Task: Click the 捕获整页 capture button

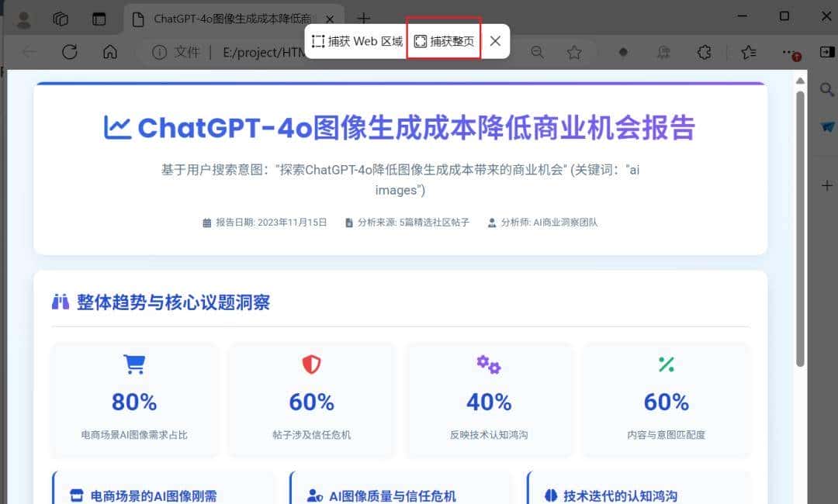Action: coord(442,40)
